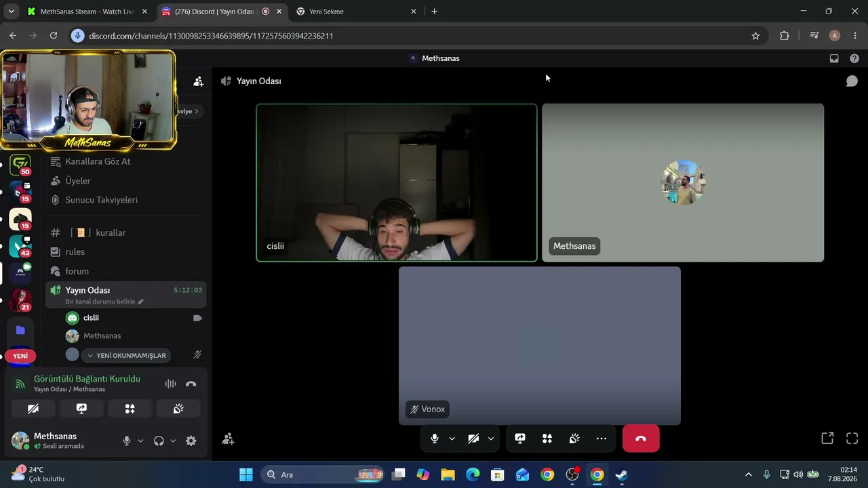
Task: Open more options in the call bar
Action: click(601, 439)
